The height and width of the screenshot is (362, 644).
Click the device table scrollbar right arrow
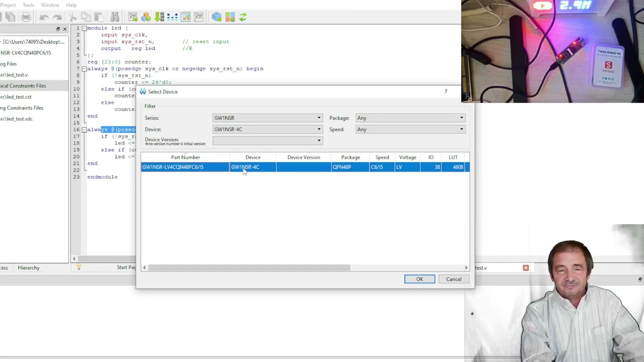pos(466,267)
